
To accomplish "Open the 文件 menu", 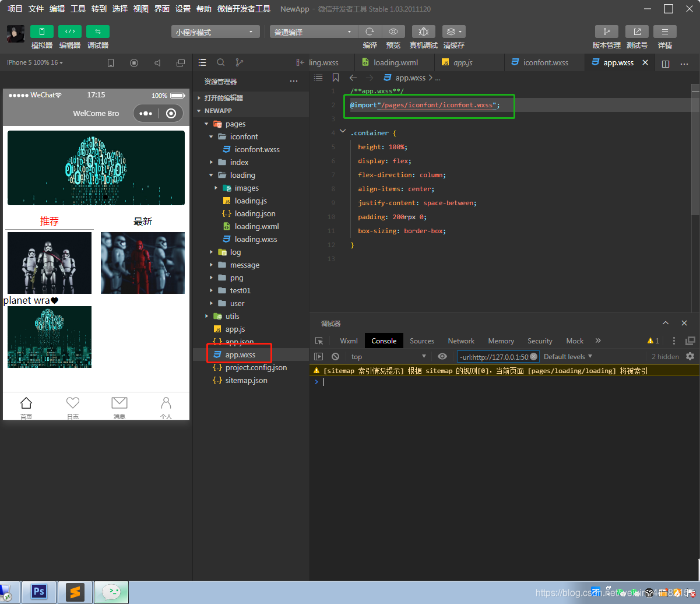I will [36, 9].
